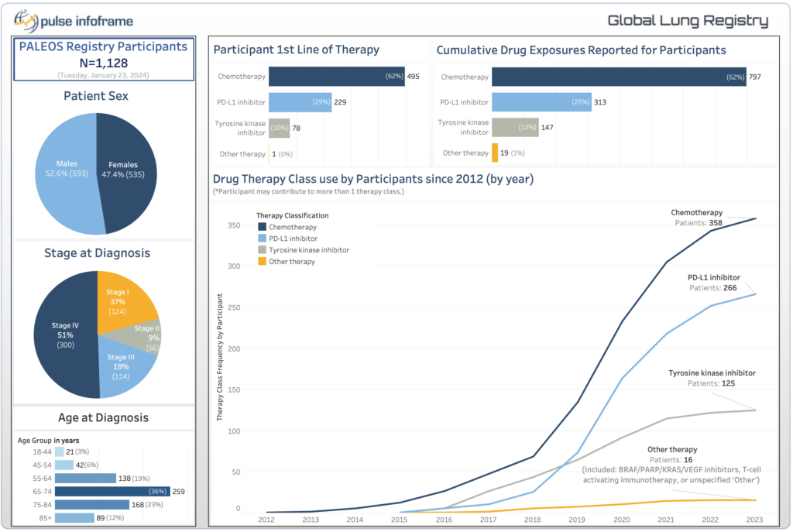Click the Global Lung Registry title
Screen dimensions: 793x532
(x=687, y=21)
